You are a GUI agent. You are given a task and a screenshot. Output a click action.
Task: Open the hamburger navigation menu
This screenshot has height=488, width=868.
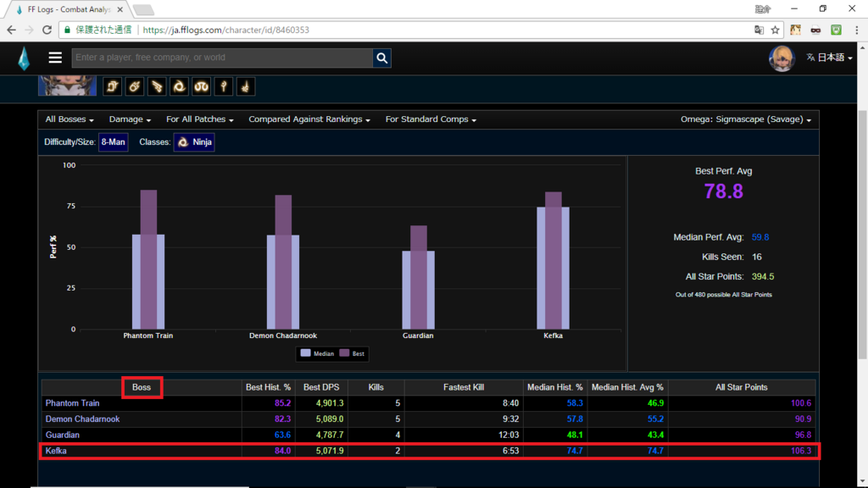55,58
